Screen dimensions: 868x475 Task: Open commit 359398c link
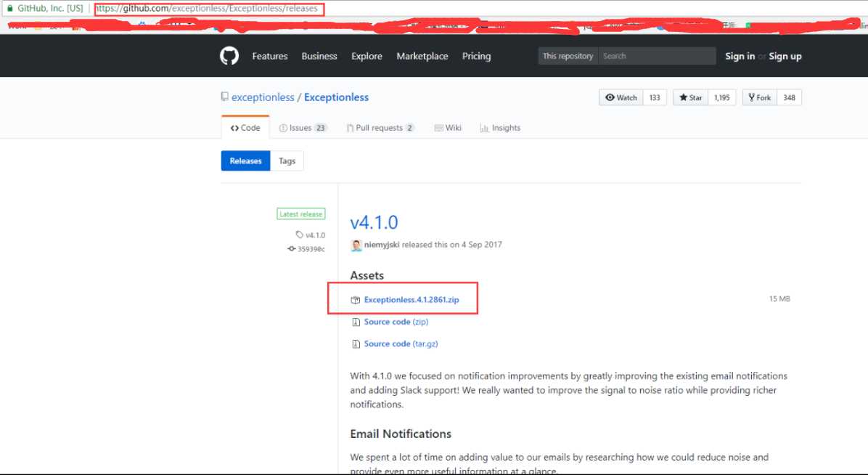click(306, 249)
